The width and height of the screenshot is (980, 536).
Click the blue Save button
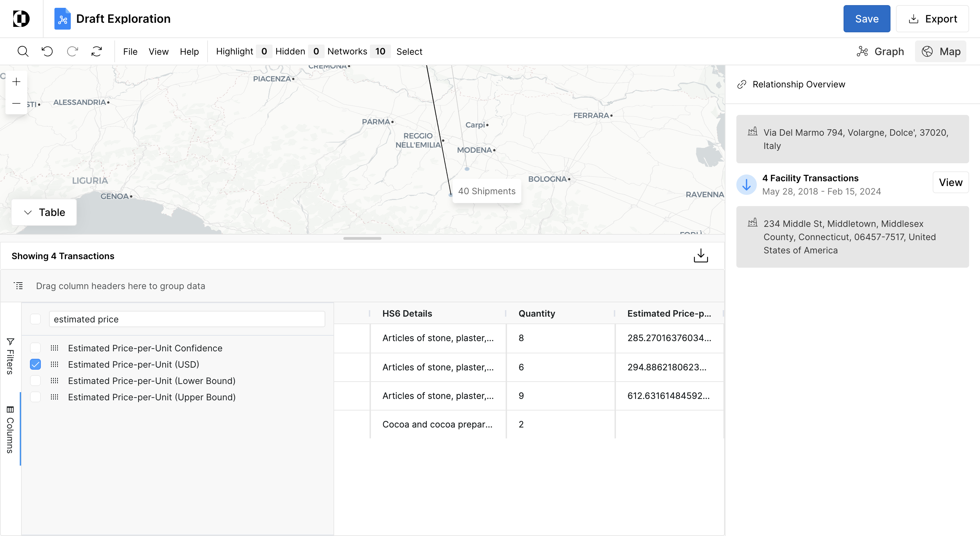[x=866, y=19]
